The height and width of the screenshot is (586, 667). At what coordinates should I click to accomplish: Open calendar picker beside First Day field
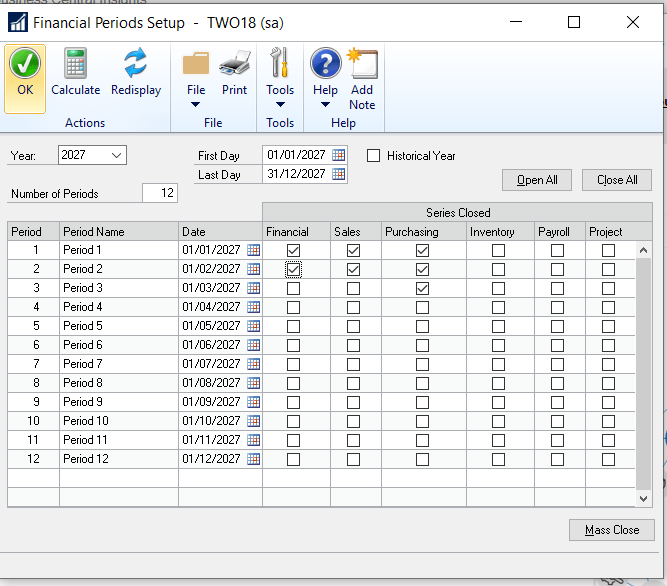[x=339, y=155]
